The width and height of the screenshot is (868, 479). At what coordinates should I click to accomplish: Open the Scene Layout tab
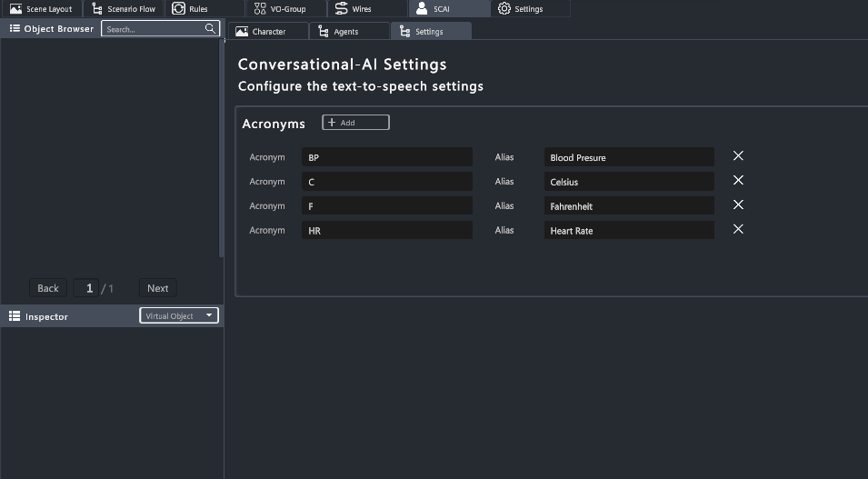[x=42, y=9]
